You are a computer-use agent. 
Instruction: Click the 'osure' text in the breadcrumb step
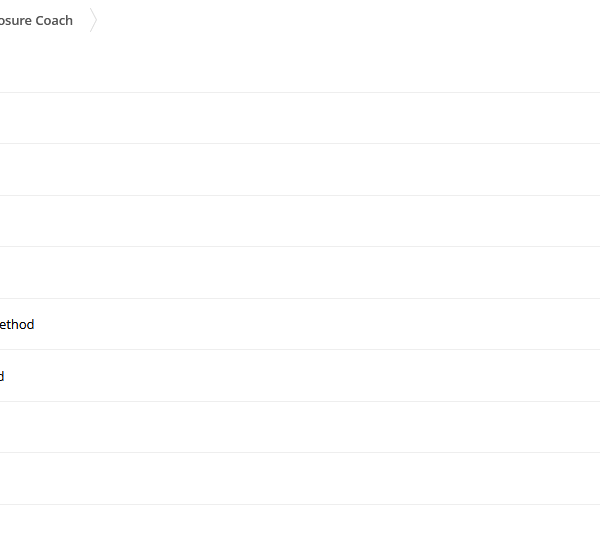coord(16,21)
